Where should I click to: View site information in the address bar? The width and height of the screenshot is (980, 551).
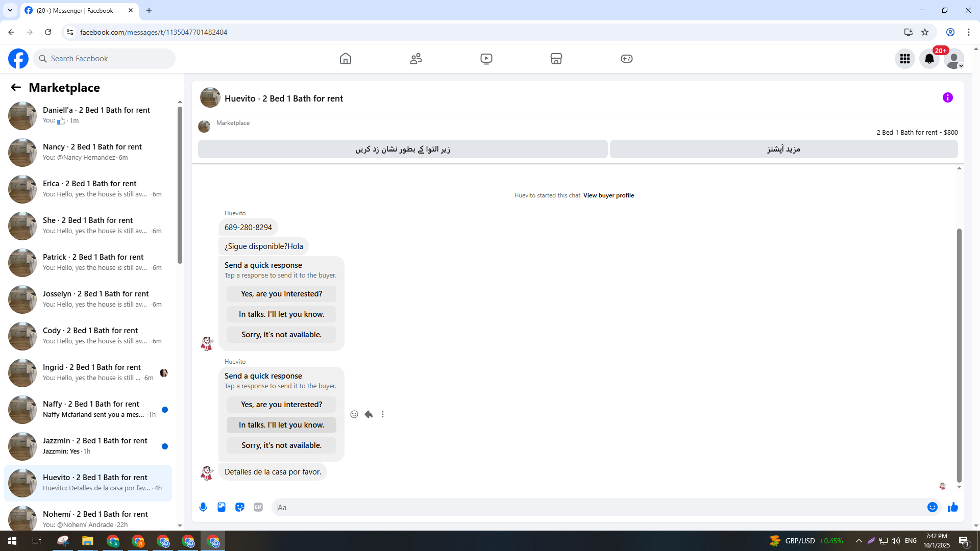(70, 32)
